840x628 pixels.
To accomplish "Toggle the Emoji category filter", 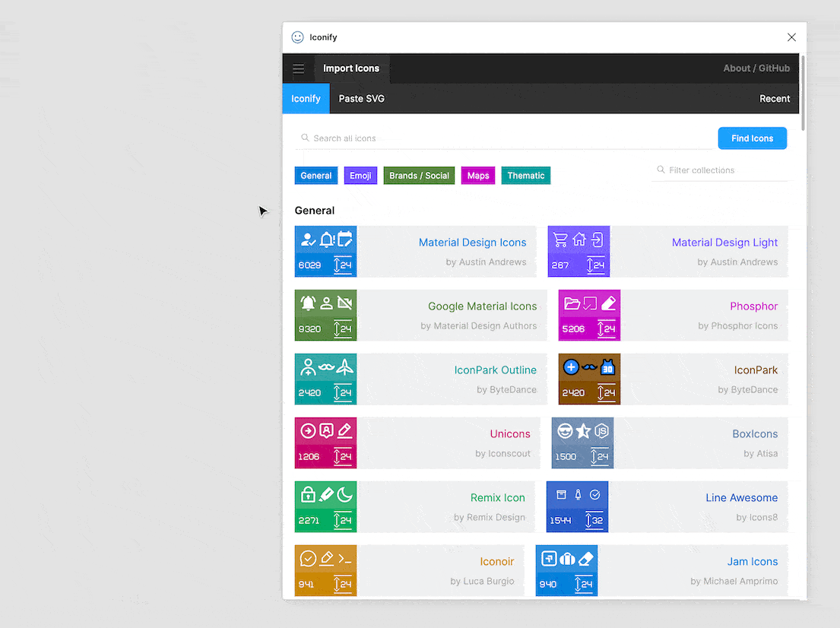I will 360,175.
